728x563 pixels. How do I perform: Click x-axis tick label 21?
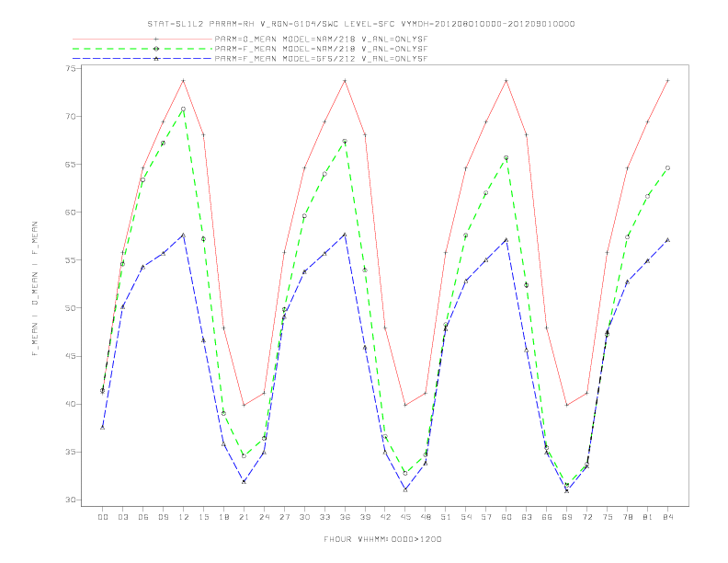pyautogui.click(x=244, y=517)
